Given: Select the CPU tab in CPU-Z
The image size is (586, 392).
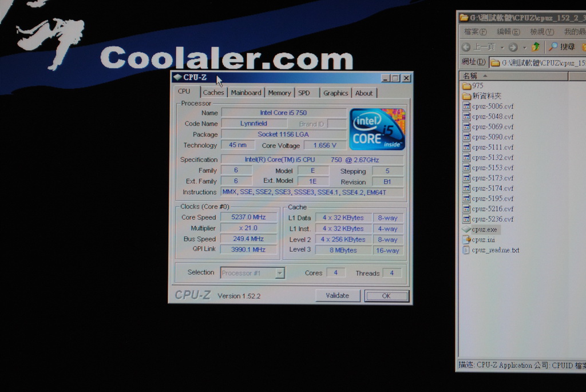Looking at the screenshot, I should [x=184, y=92].
